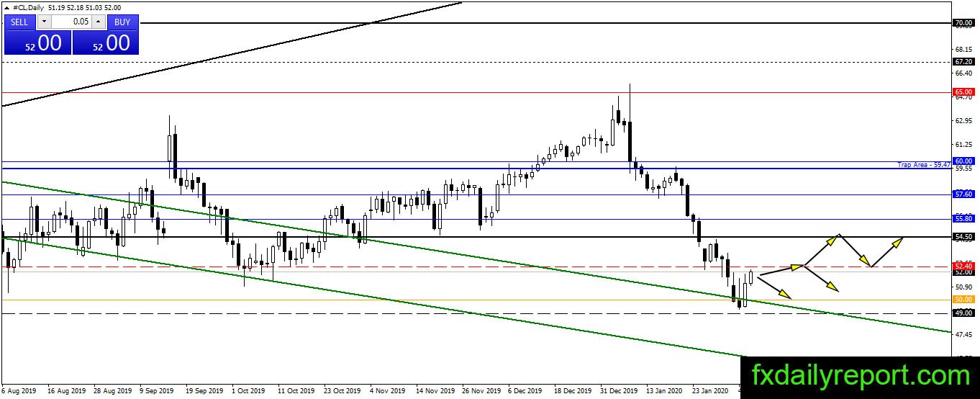Click the 67.20 dotted level label
This screenshot has width=980, height=399.
pos(963,62)
